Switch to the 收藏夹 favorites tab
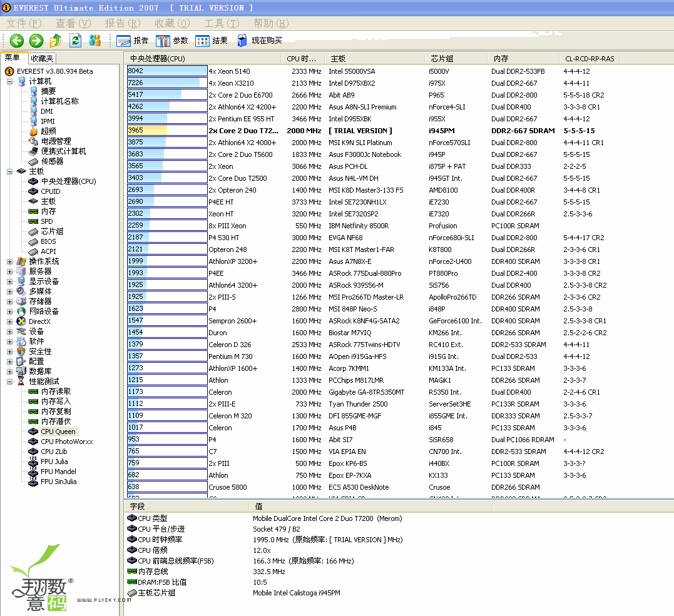 coord(42,58)
